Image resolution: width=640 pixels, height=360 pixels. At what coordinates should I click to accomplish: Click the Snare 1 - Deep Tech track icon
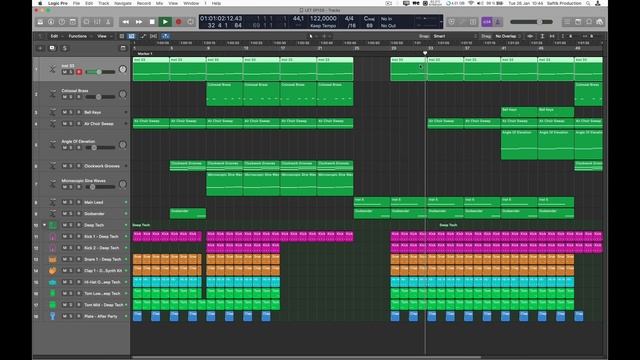(x=53, y=260)
